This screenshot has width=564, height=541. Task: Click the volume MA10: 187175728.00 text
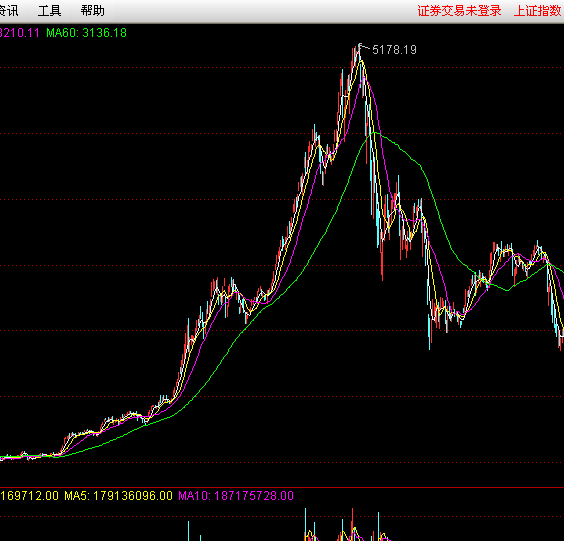236,496
